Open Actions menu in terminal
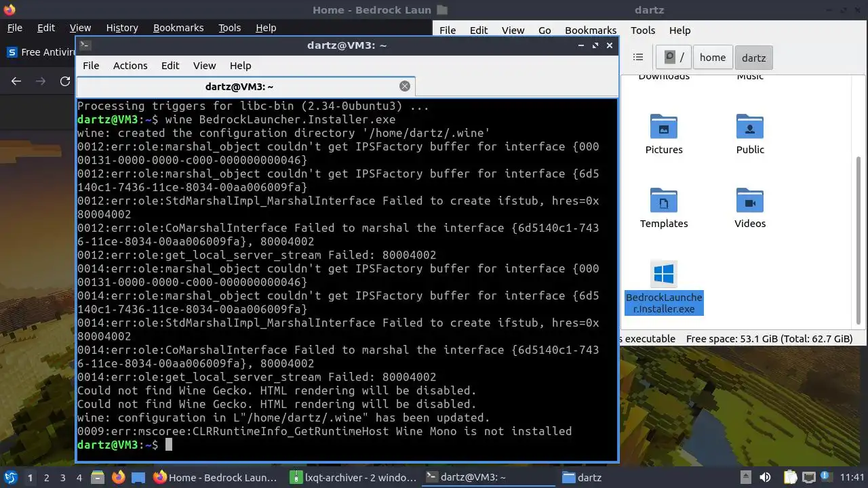Viewport: 868px width, 488px height. coord(130,66)
